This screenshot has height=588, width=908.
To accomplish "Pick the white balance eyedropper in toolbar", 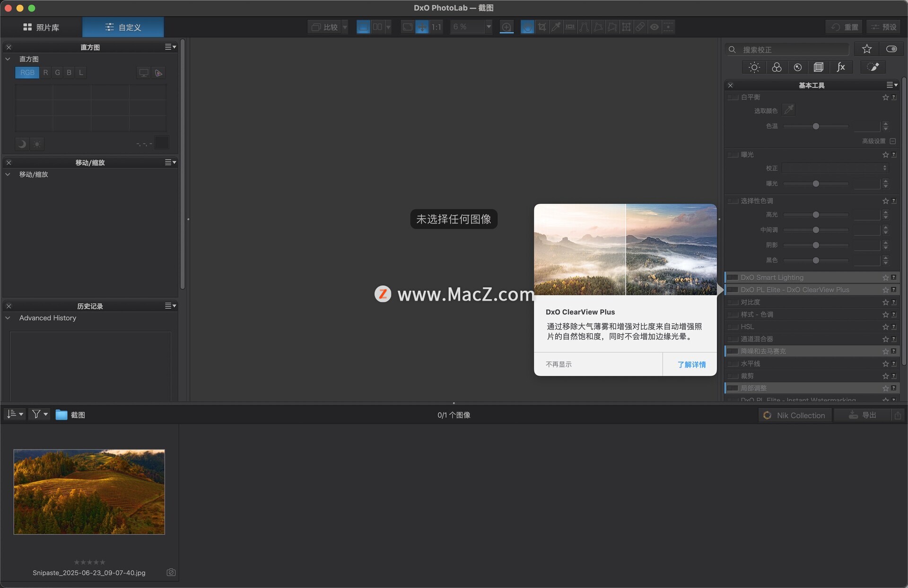I will [556, 27].
